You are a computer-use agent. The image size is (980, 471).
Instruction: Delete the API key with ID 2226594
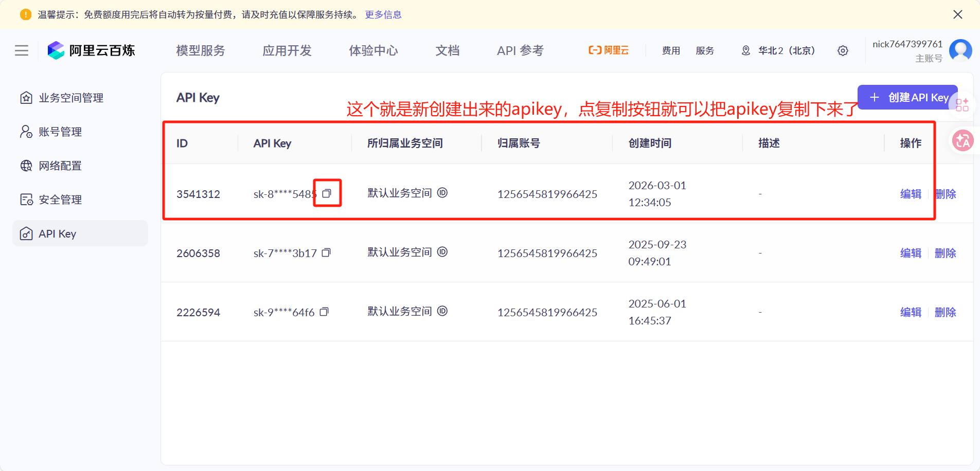point(945,312)
